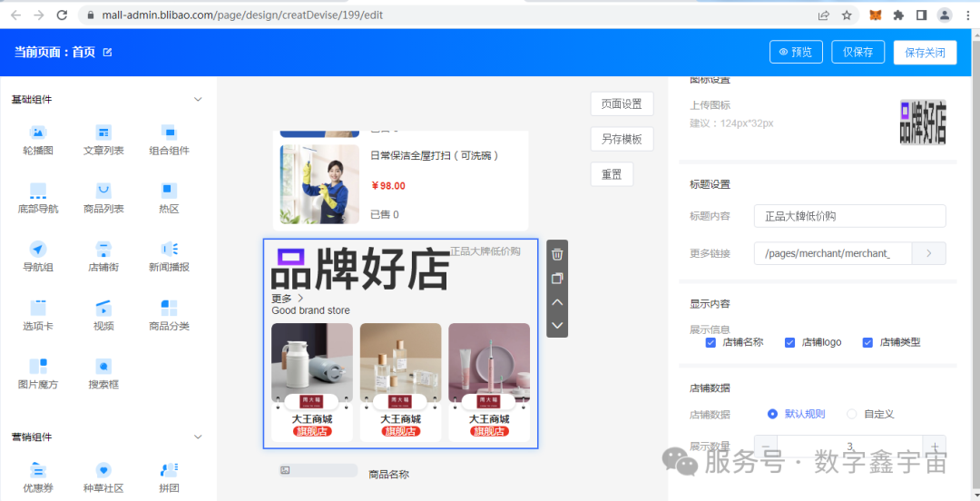
Task: Click the 正品大牌低价购 preview title text
Action: pyautogui.click(x=485, y=251)
